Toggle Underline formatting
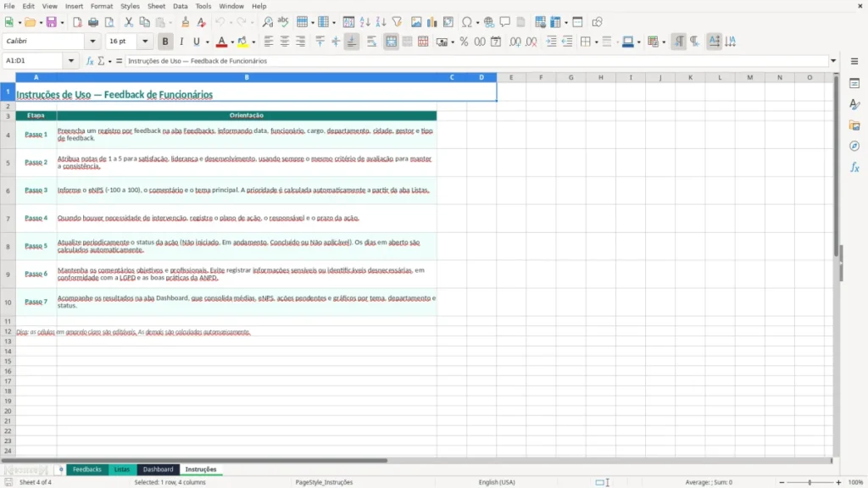Screen dimensions: 868x488 click(196, 42)
